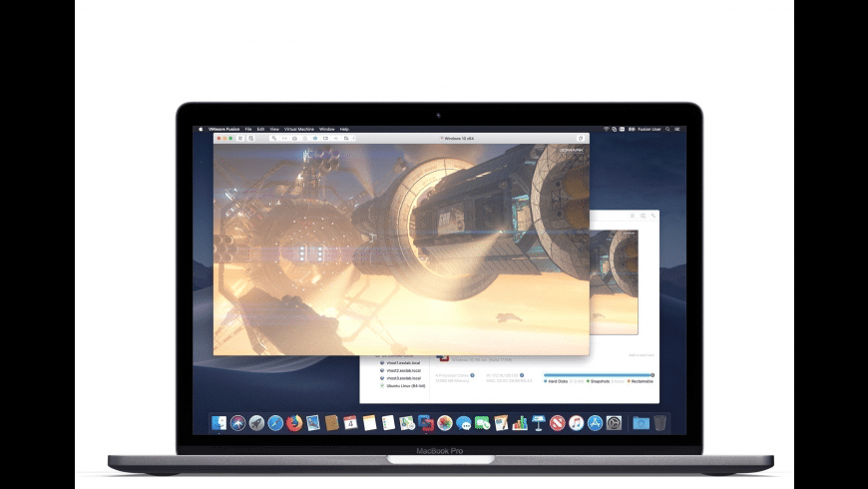The width and height of the screenshot is (868, 489).
Task: Open Reminders list icon in dock
Action: (389, 423)
